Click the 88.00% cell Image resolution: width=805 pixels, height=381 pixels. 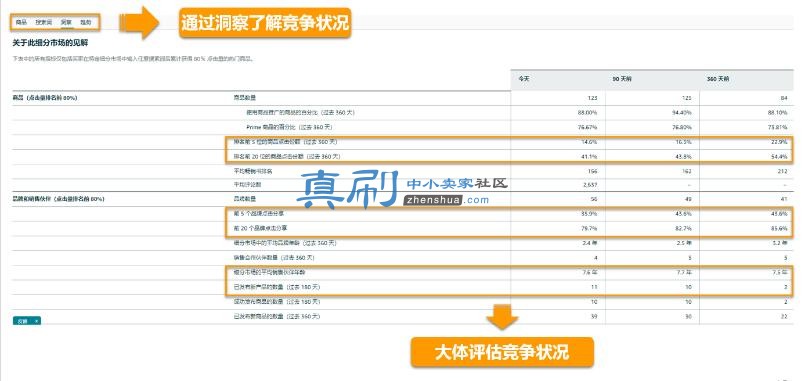[589, 112]
